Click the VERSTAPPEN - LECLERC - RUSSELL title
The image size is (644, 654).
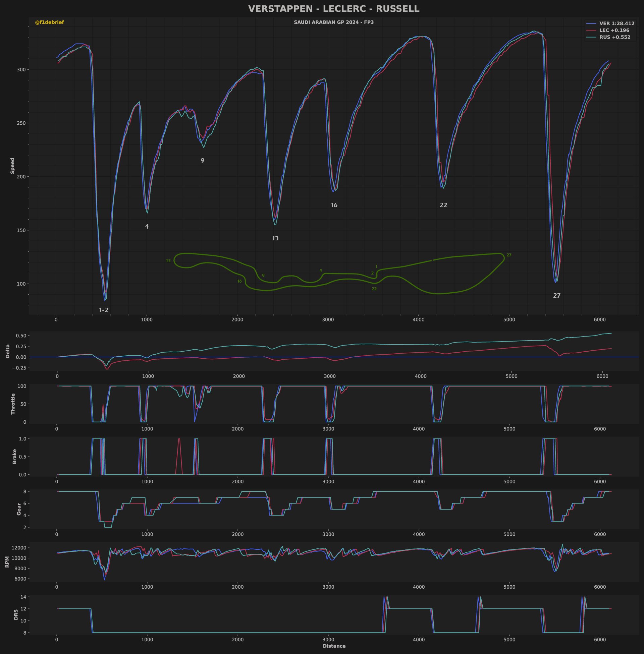click(333, 9)
